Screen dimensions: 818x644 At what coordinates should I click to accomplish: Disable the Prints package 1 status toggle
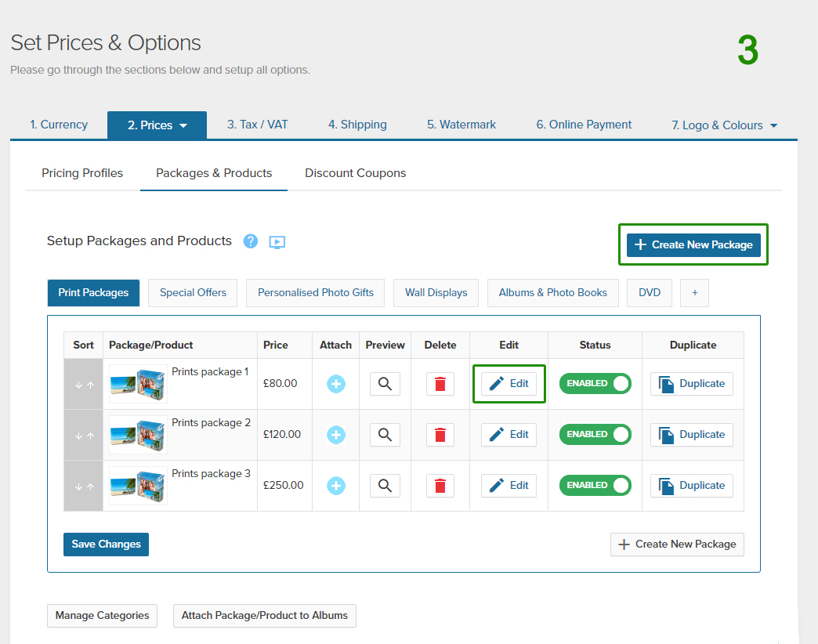[595, 384]
